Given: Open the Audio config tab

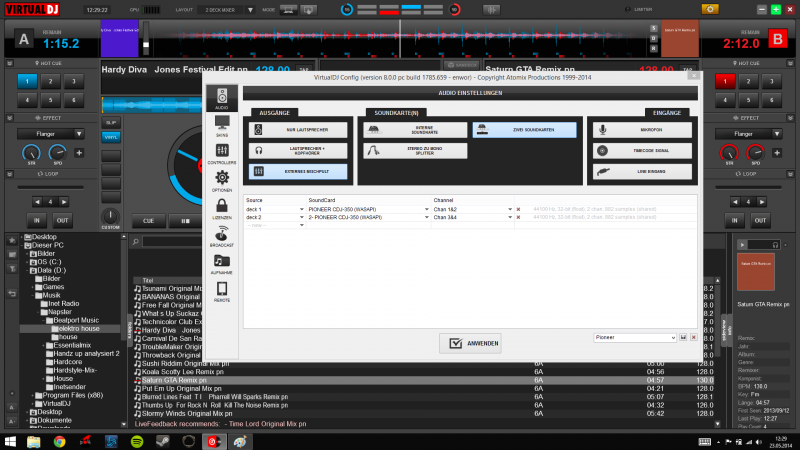Looking at the screenshot, I should [221, 98].
